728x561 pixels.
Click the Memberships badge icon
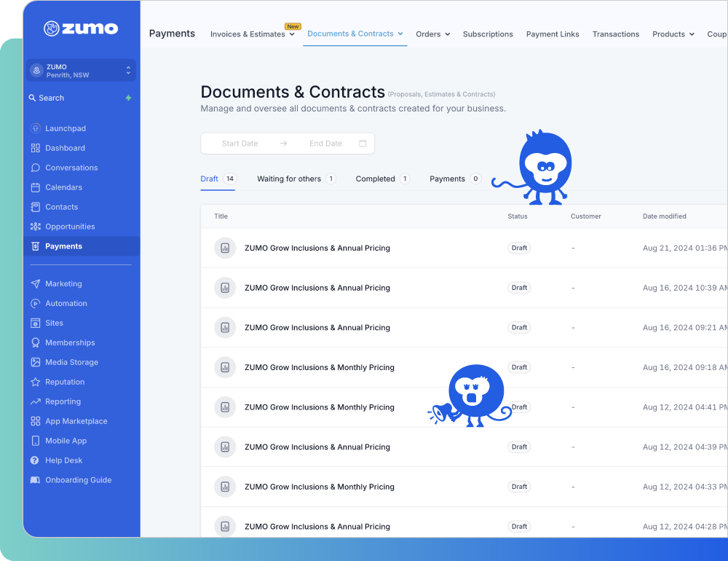35,342
